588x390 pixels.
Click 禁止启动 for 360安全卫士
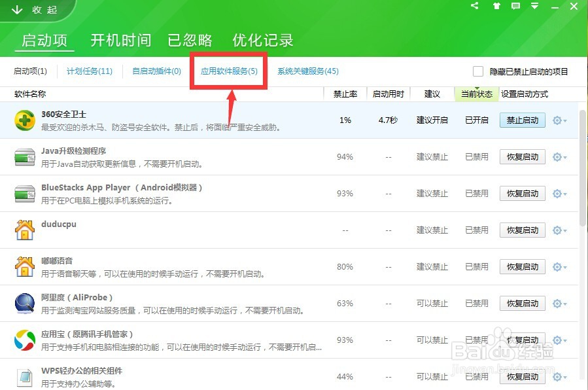tap(523, 120)
